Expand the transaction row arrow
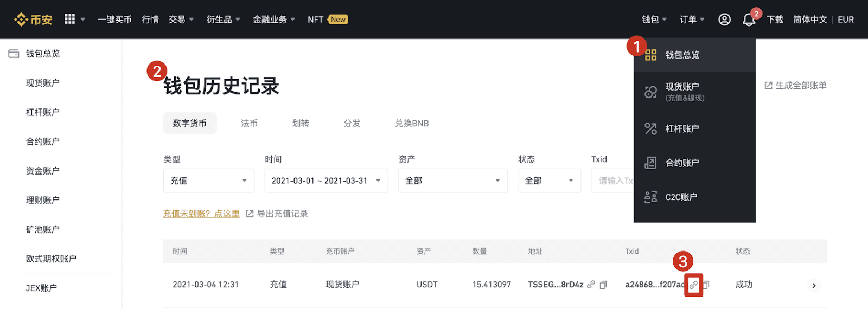 [x=814, y=286]
